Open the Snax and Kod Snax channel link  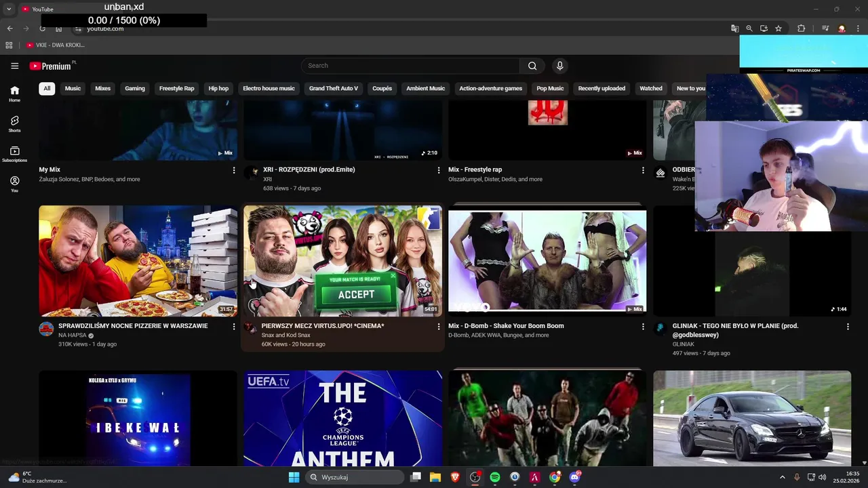point(285,335)
